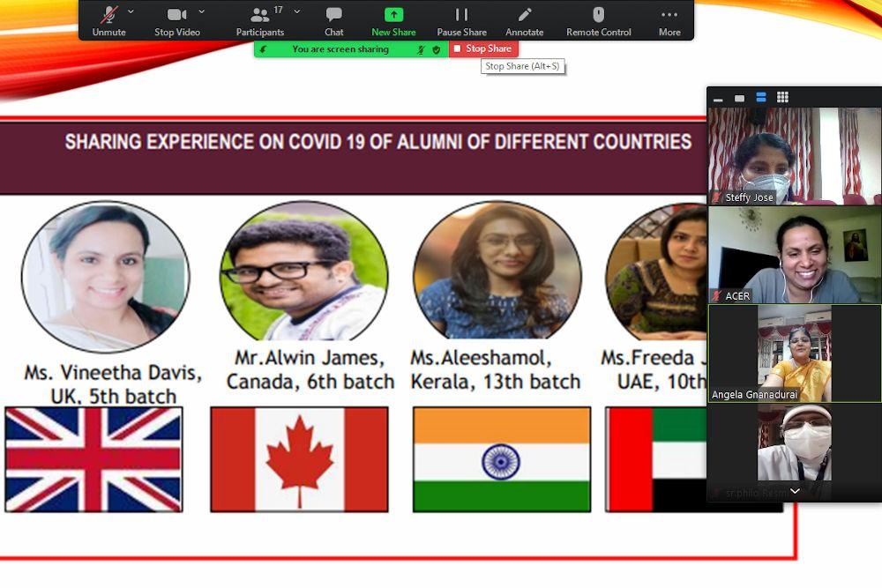Image resolution: width=882 pixels, height=588 pixels.
Task: Switch video panel to grid view
Action: click(782, 97)
